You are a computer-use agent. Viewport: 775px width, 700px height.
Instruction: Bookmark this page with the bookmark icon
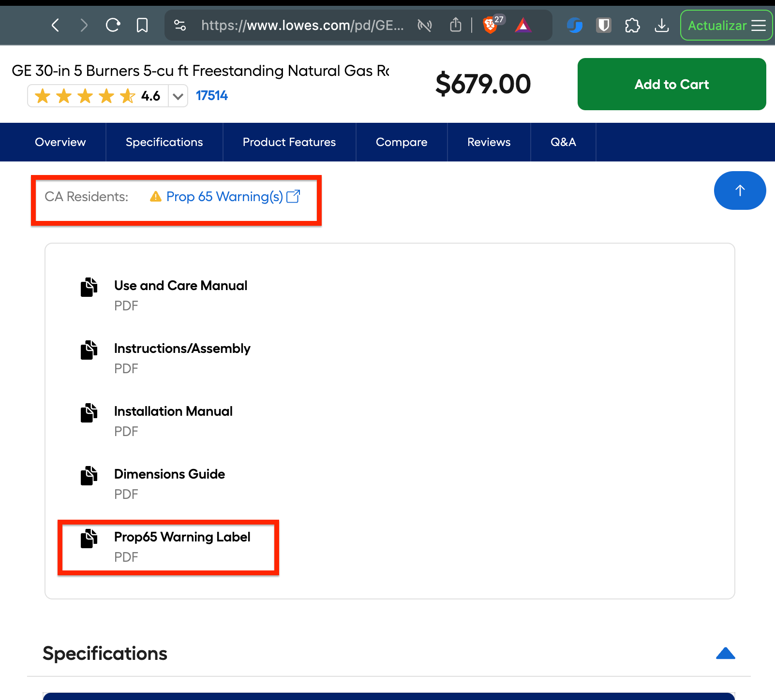142,25
